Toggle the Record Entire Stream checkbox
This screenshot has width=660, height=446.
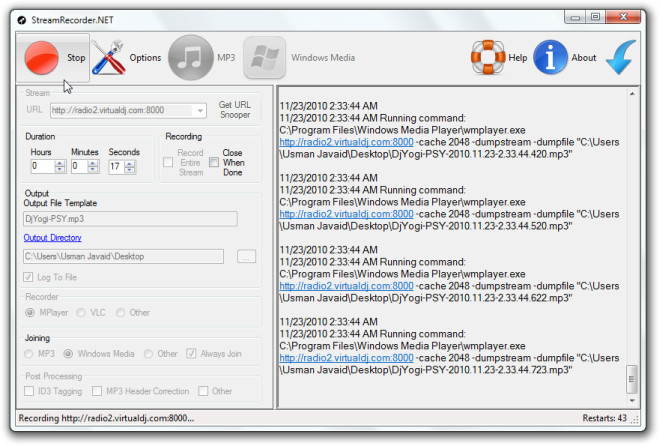point(168,162)
